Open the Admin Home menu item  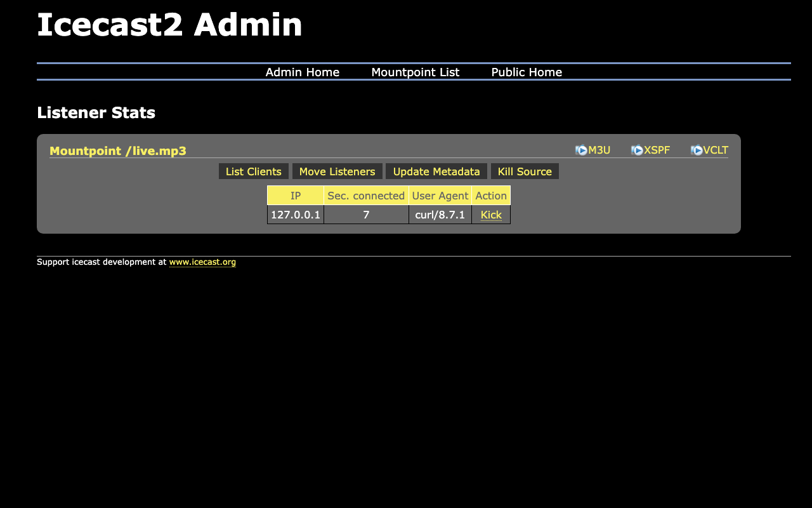303,72
